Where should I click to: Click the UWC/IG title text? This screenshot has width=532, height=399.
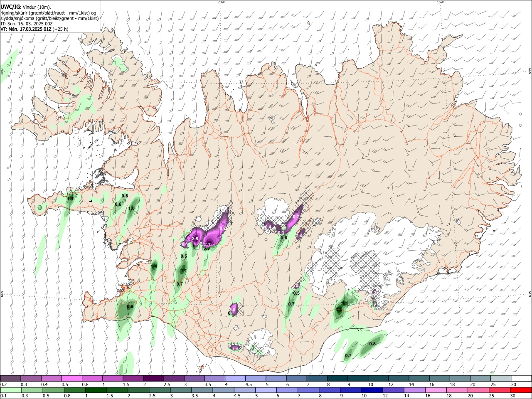pos(10,7)
